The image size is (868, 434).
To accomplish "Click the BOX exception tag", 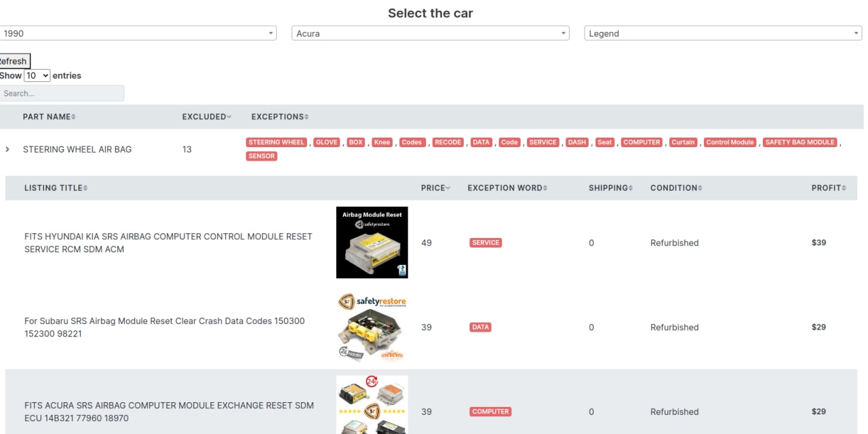I will point(356,142).
